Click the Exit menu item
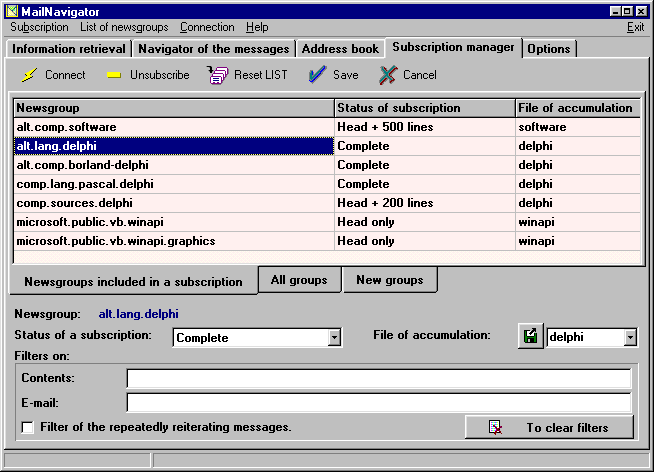Image resolution: width=654 pixels, height=472 pixels. [x=635, y=27]
